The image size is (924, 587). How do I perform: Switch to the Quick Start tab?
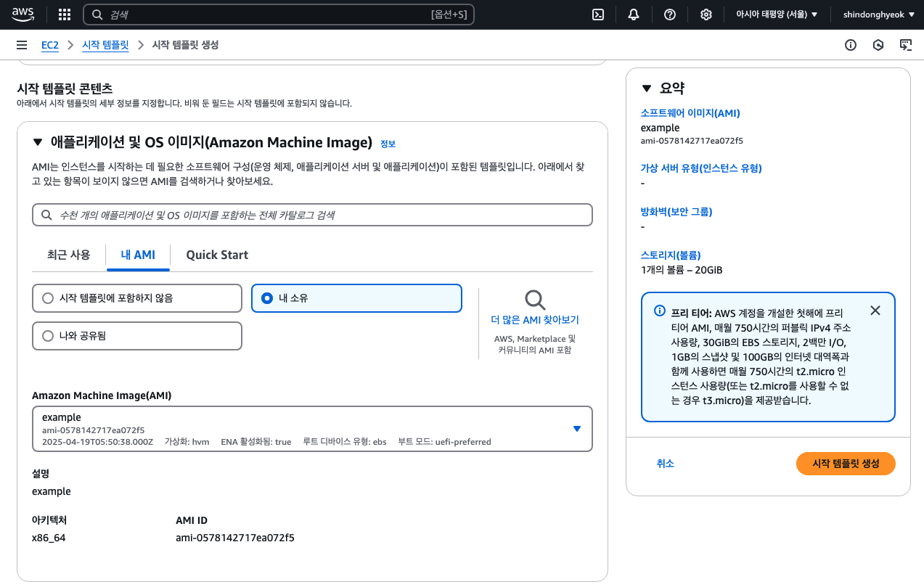[217, 255]
